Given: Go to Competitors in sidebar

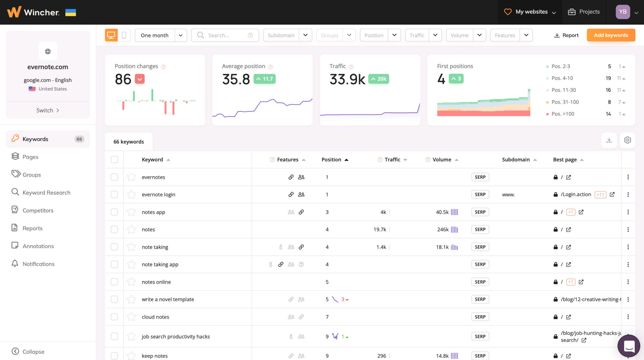Looking at the screenshot, I should click(38, 210).
